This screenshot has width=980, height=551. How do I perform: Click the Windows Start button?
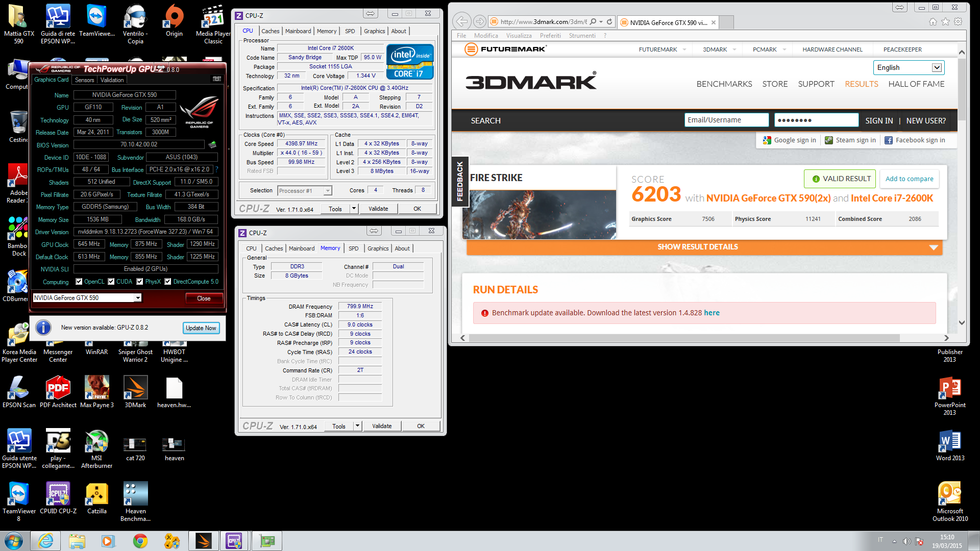(x=14, y=541)
